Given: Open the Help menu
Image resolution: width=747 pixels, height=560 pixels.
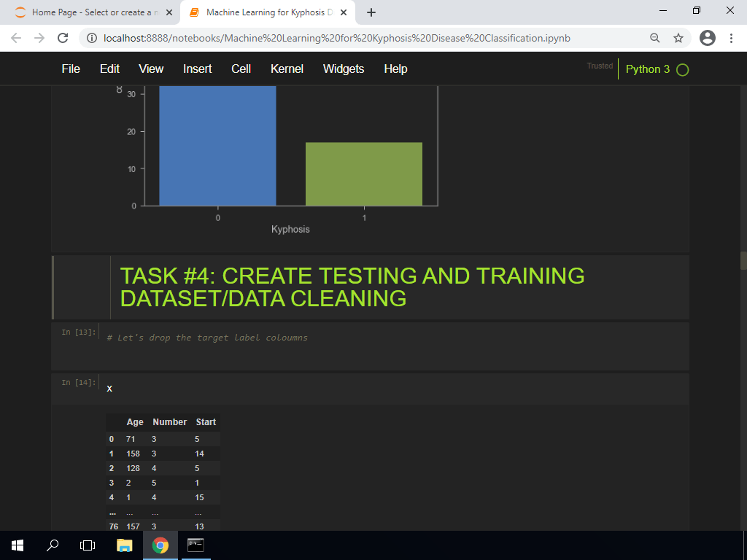Looking at the screenshot, I should click(395, 69).
